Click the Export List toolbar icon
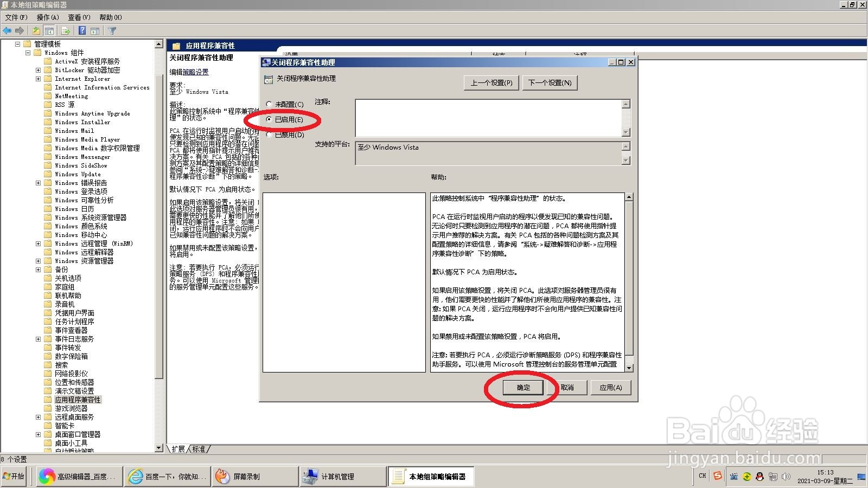The image size is (868, 488). coord(65,30)
